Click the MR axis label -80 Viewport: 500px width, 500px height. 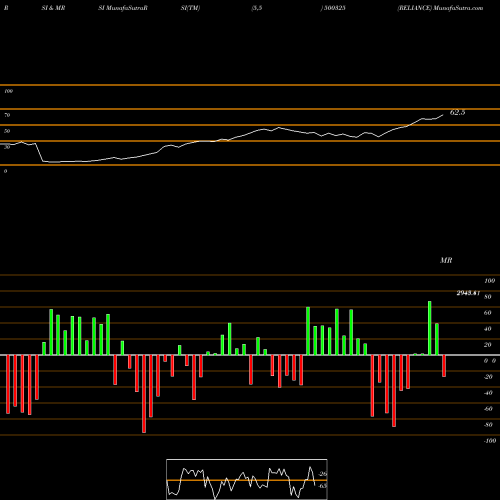488,425
